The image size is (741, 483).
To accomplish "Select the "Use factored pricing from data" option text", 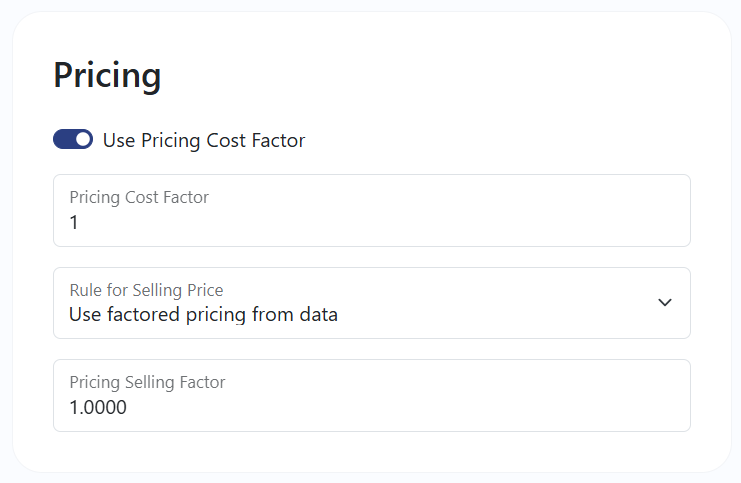I will point(203,315).
